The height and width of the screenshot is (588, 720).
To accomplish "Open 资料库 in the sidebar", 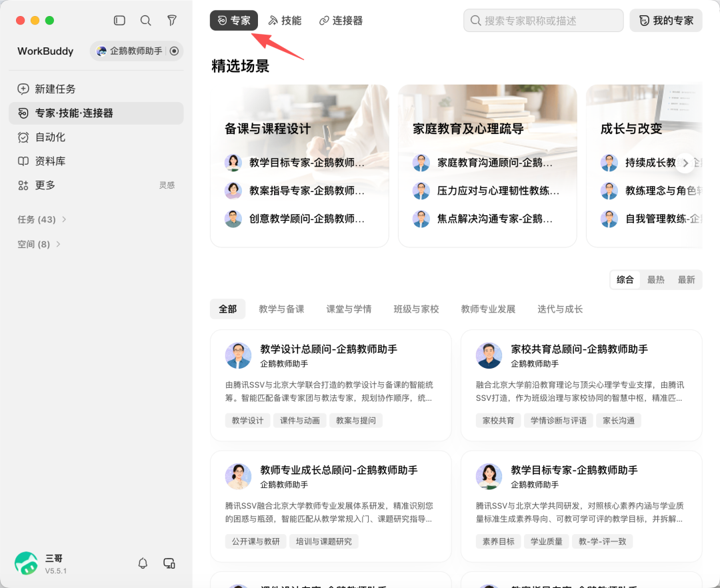I will click(x=96, y=161).
